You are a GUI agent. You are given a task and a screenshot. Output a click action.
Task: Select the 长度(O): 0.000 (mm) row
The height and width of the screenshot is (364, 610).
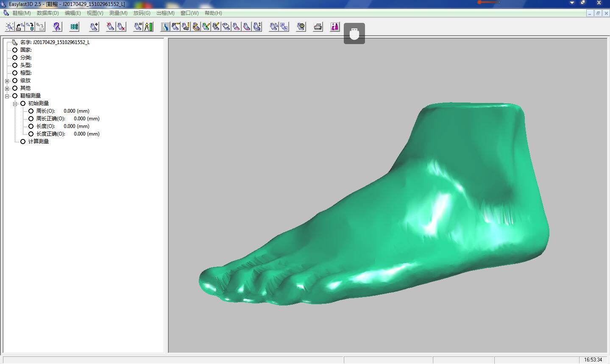point(63,126)
